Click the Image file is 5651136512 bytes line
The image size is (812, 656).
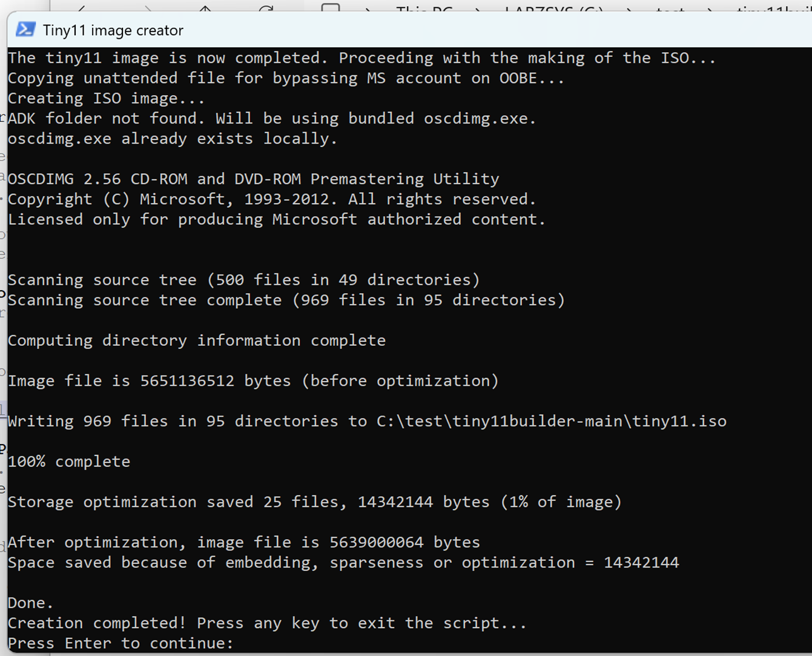click(x=253, y=380)
